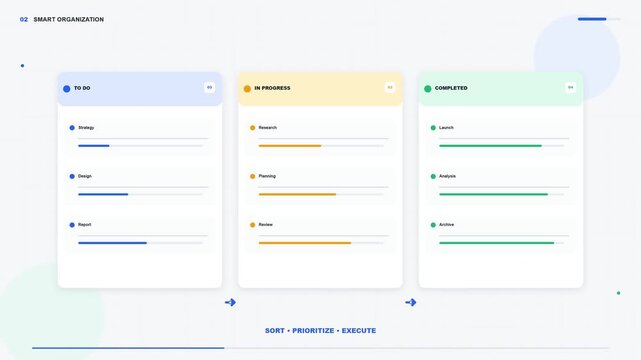Select the Report task label
Screen dimensions: 641x360
85,225
